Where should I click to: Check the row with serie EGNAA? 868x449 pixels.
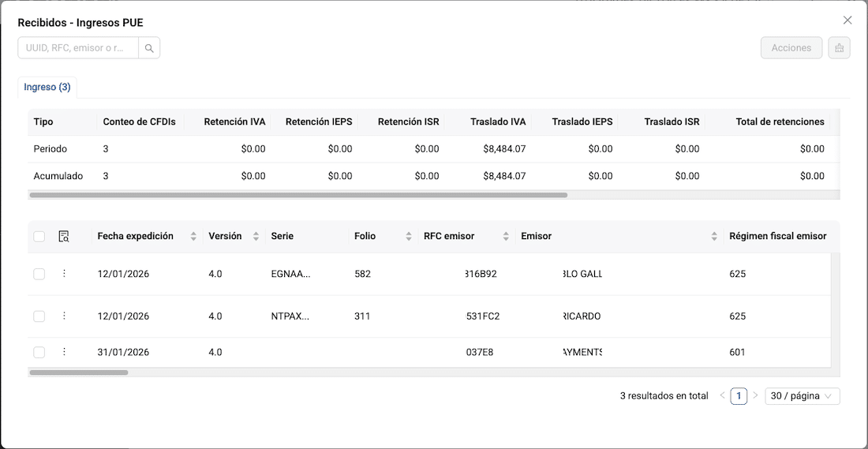[x=39, y=274]
